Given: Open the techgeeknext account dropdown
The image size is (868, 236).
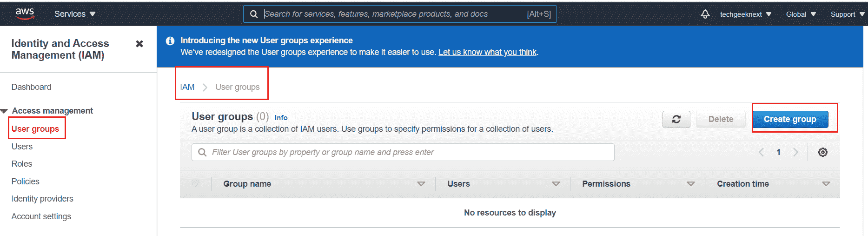Looking at the screenshot, I should click(745, 14).
